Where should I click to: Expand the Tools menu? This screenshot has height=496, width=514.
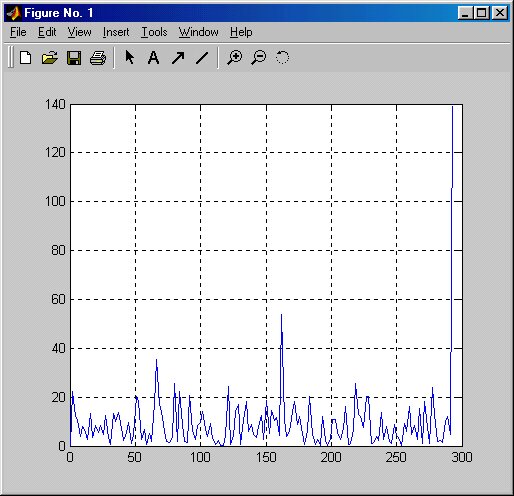pos(154,32)
